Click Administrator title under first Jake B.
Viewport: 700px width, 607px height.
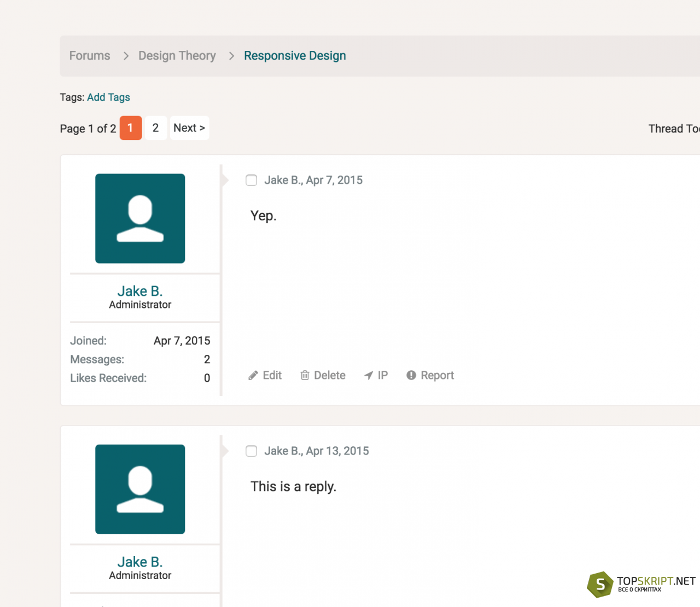140,305
